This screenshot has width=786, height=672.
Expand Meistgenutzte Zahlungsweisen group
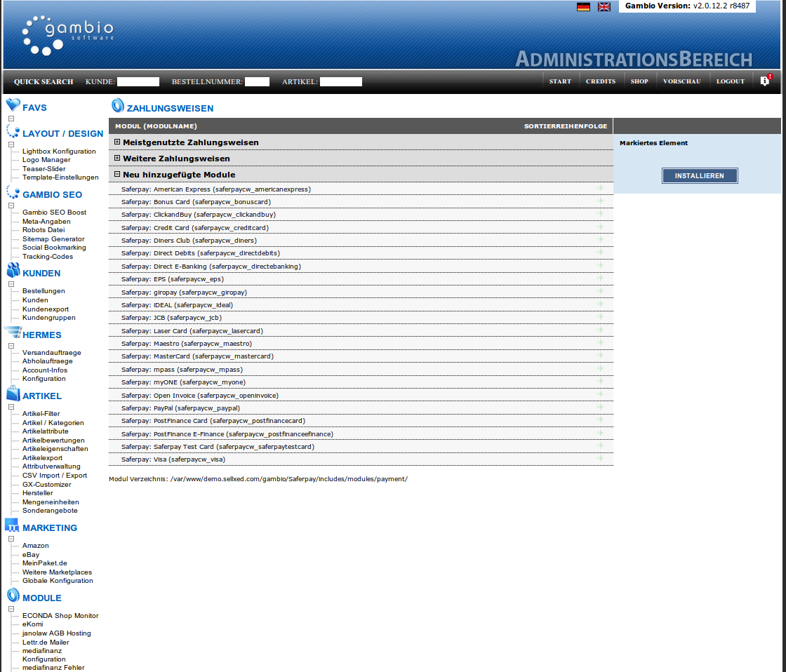coord(117,142)
